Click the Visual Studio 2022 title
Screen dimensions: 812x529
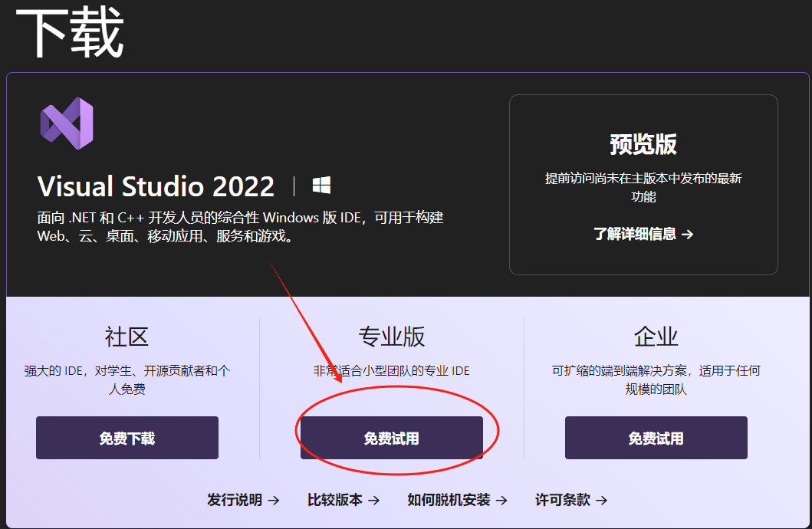[156, 186]
